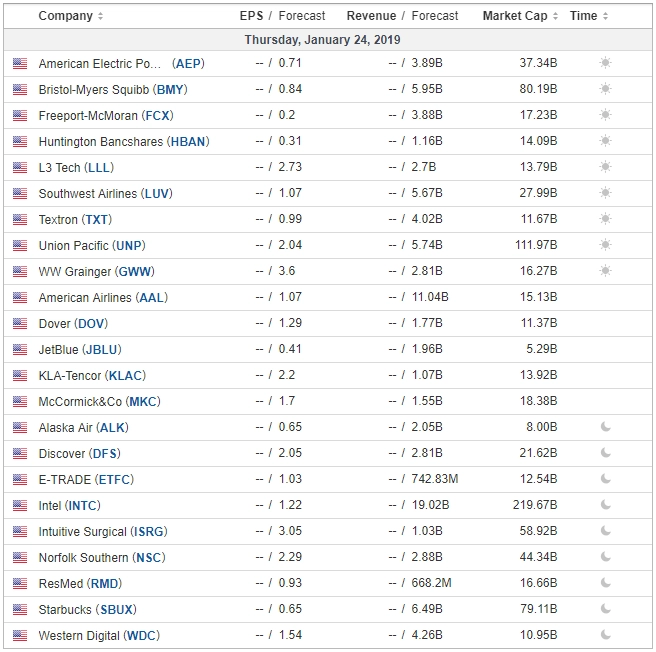Open the Freeport-McMoran FCX link
The height and width of the screenshot is (652, 656).
pos(157,116)
